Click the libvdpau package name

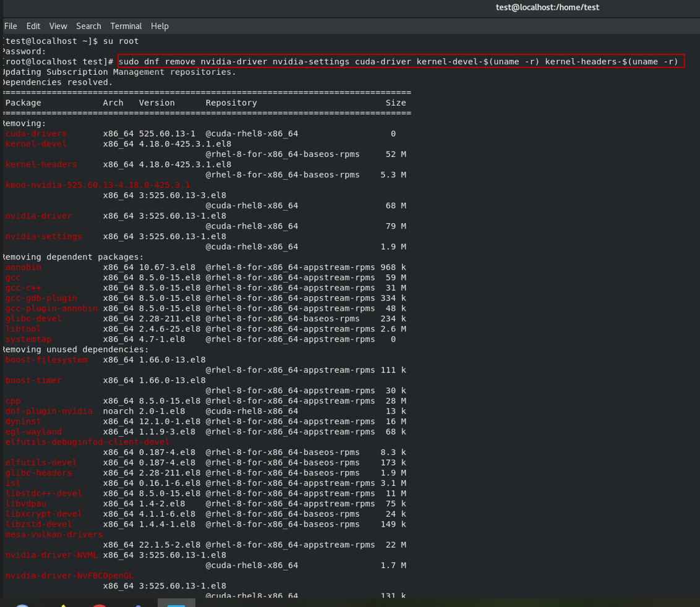pos(26,503)
